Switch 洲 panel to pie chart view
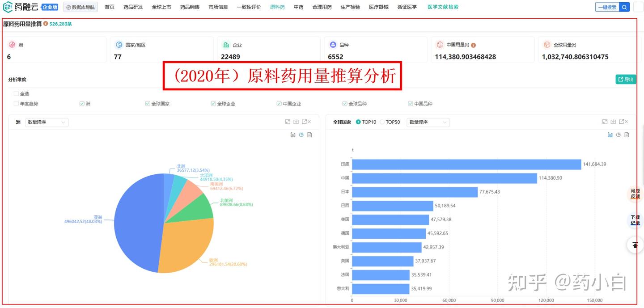Viewport: 644px width, 308px height. (301, 135)
